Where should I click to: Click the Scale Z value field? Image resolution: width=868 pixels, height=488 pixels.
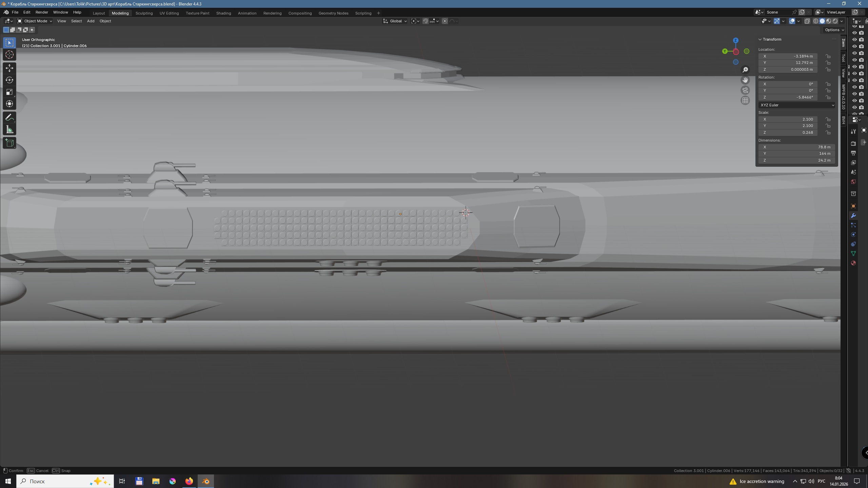[788, 133]
